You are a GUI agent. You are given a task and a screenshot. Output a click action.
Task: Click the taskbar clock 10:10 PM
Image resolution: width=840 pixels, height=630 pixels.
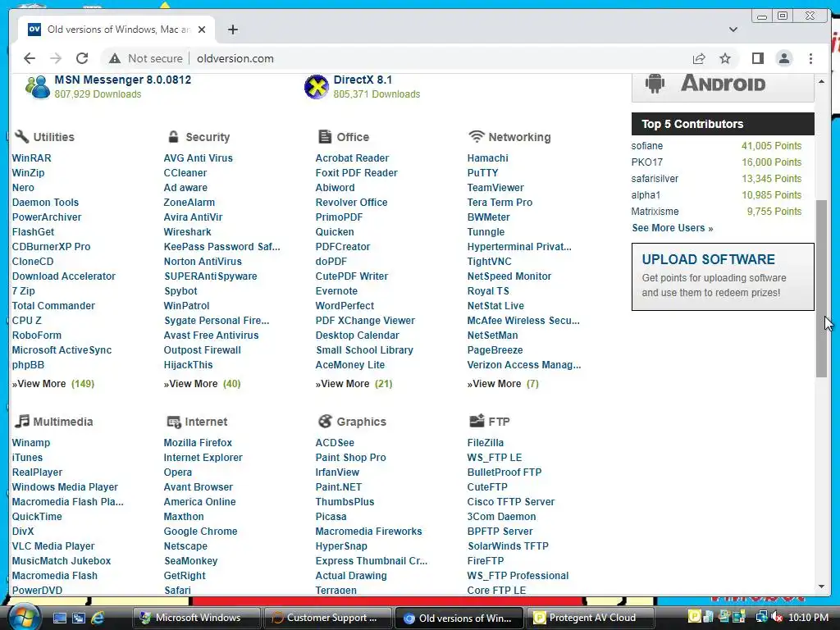808,617
